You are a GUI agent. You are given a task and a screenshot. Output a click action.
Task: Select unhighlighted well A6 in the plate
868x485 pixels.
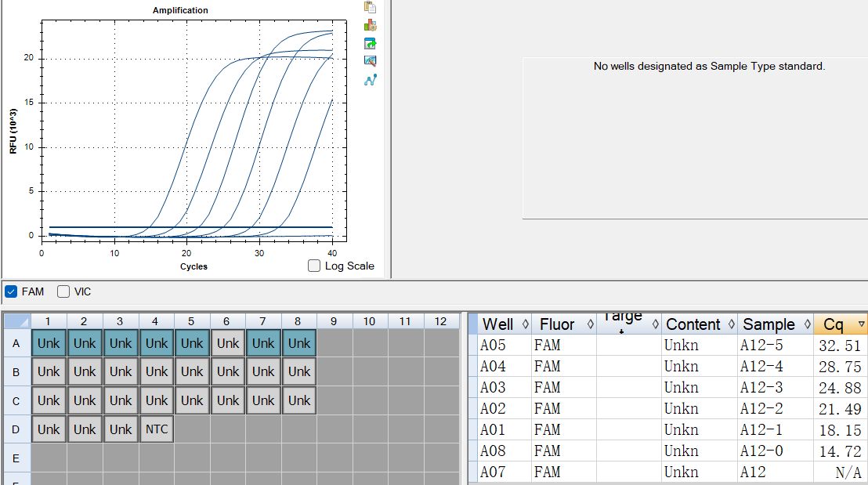tap(228, 343)
